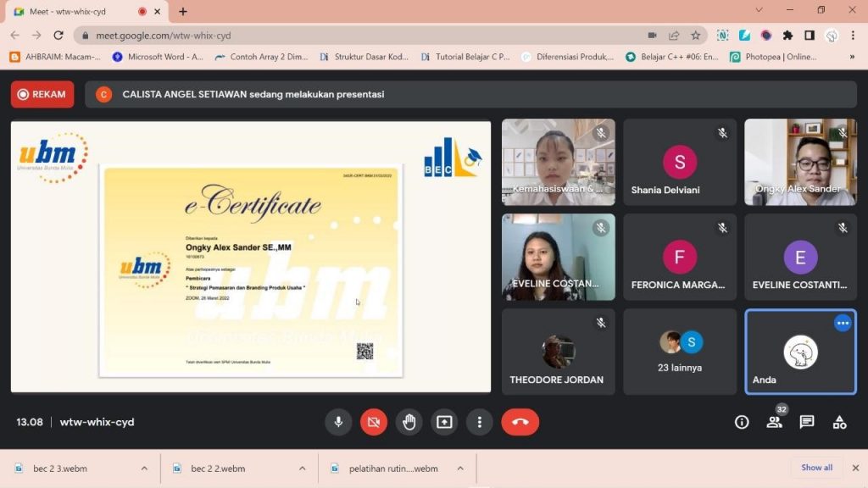Open the Chrome profile avatar
The height and width of the screenshot is (488, 868).
click(x=832, y=36)
